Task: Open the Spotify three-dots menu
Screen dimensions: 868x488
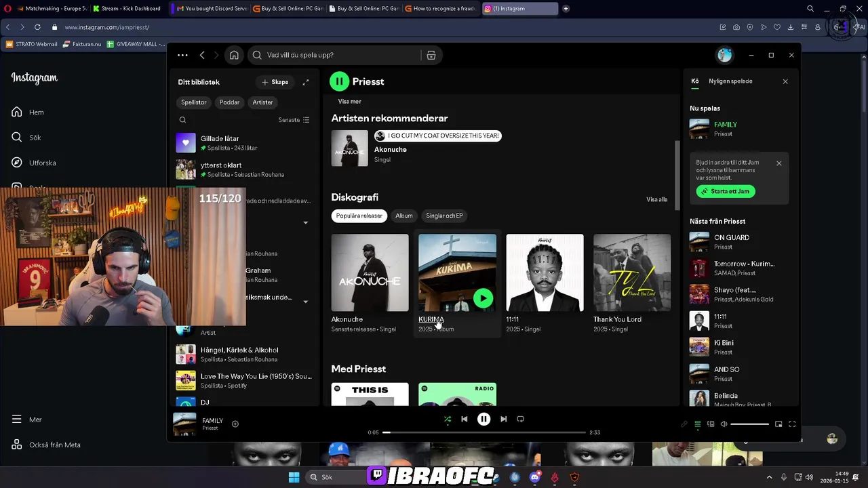Action: tap(182, 55)
